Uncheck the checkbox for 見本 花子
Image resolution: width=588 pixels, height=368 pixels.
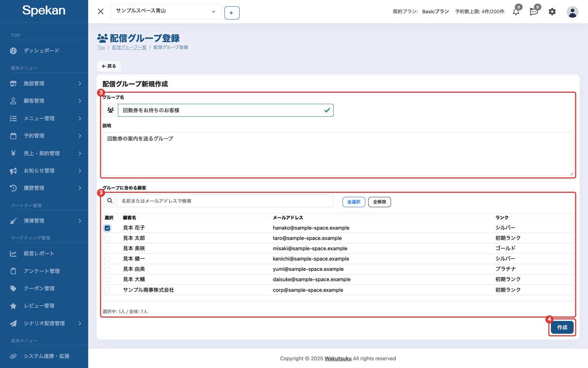pos(107,228)
